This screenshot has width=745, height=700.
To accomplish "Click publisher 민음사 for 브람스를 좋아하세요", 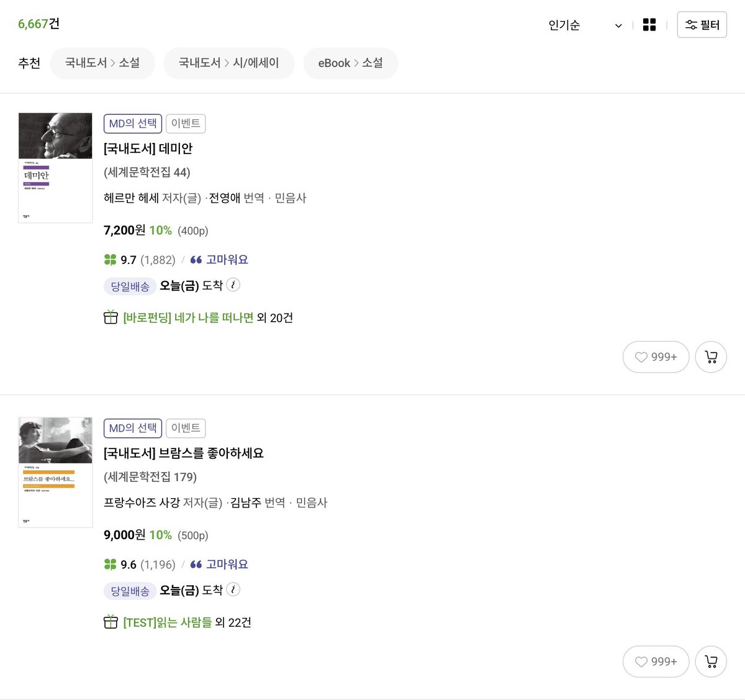I will (x=312, y=502).
